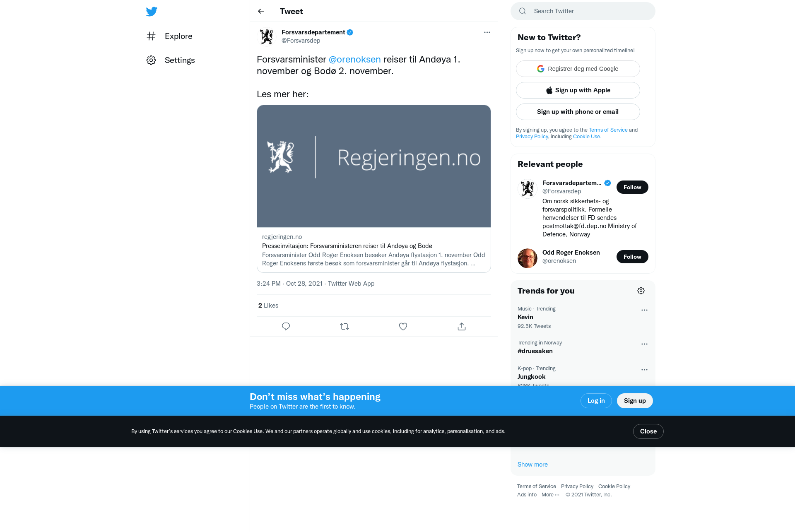
Task: Click the @orenoksen mention link
Action: tap(354, 59)
